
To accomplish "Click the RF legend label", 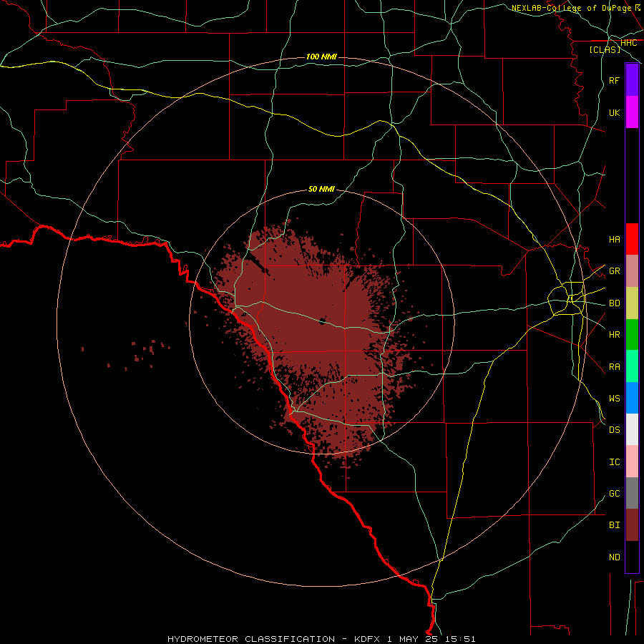I will [614, 80].
